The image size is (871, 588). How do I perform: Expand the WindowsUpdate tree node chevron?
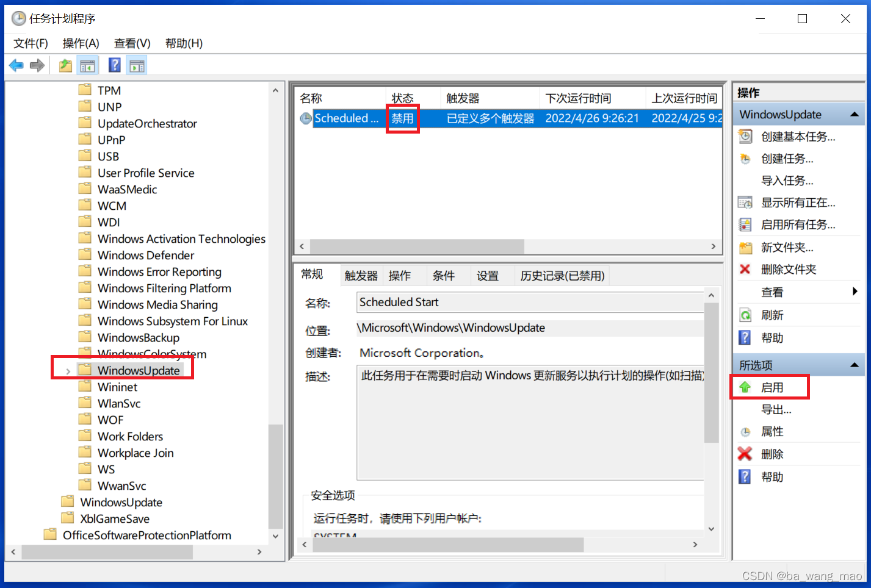68,371
